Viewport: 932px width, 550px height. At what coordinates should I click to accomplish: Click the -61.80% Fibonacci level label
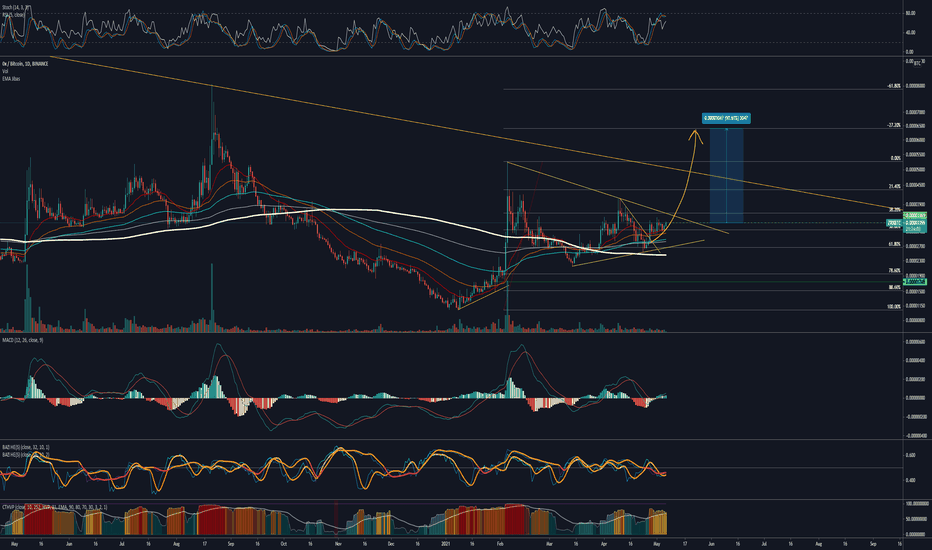click(893, 86)
